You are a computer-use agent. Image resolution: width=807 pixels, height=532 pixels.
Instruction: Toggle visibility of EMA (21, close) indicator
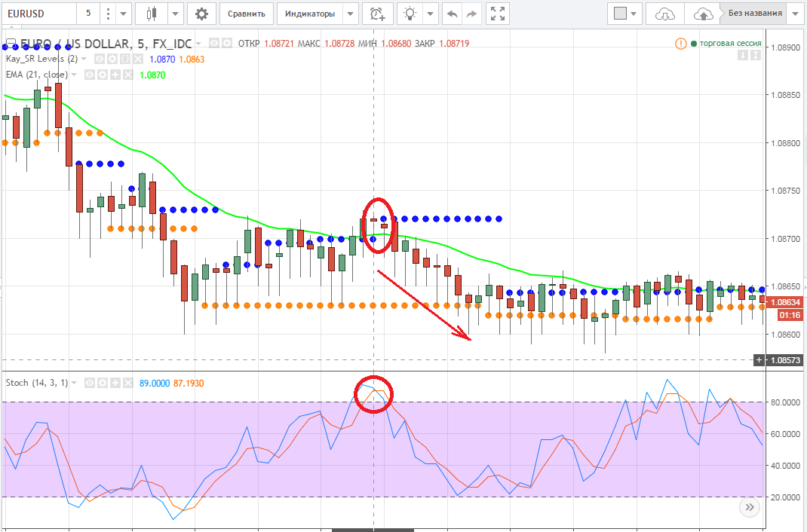(x=89, y=75)
